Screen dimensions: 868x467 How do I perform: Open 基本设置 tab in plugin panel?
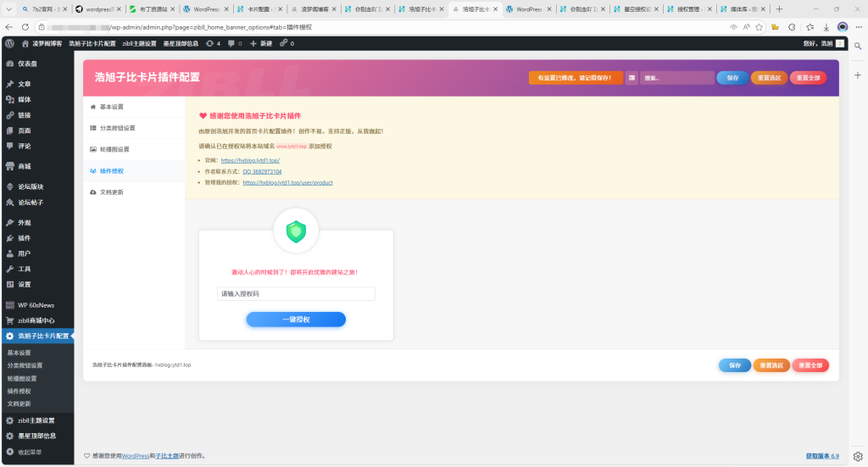click(111, 107)
